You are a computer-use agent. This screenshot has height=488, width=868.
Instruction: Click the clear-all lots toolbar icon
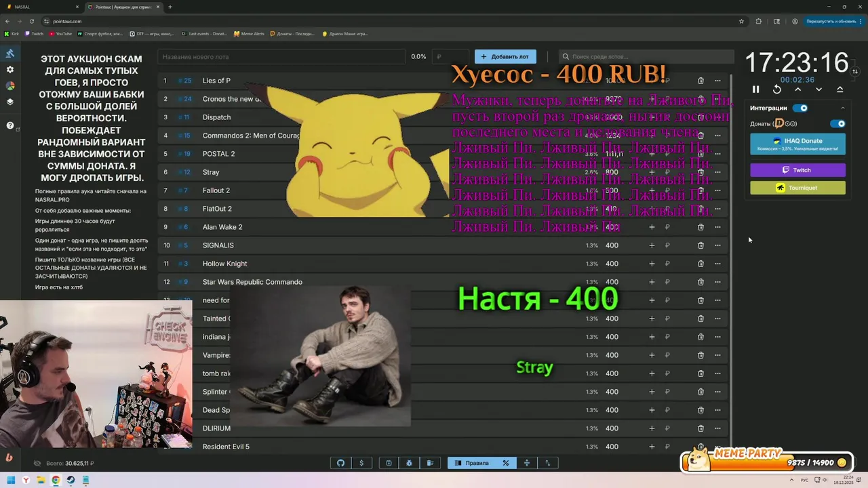coord(430,463)
